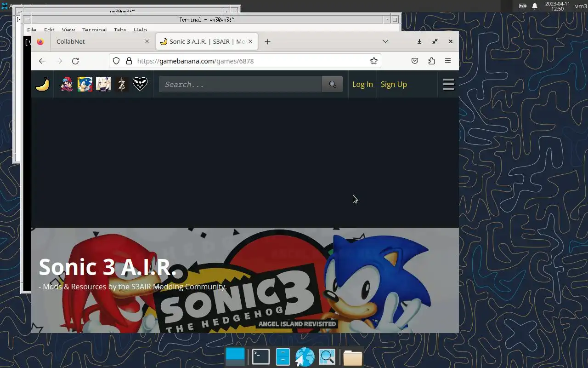588x368 pixels.
Task: Open the GameBanana banana logo home
Action: (x=42, y=84)
